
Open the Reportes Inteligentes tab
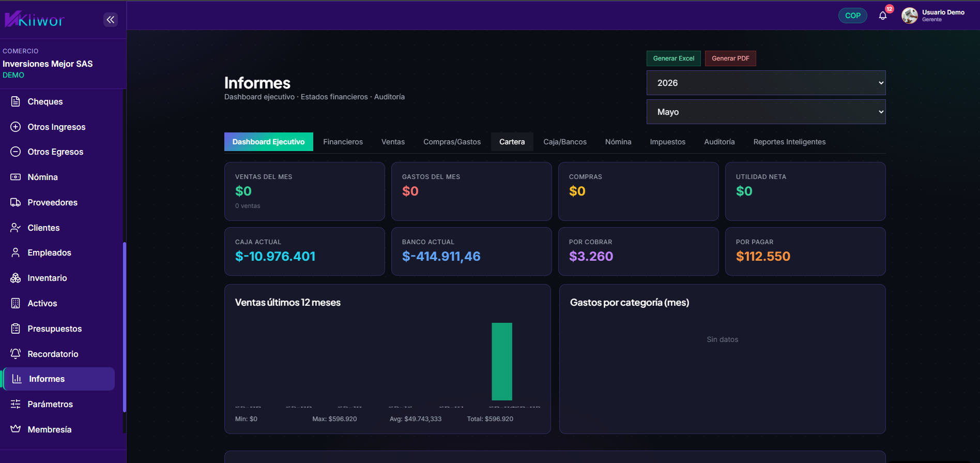790,142
